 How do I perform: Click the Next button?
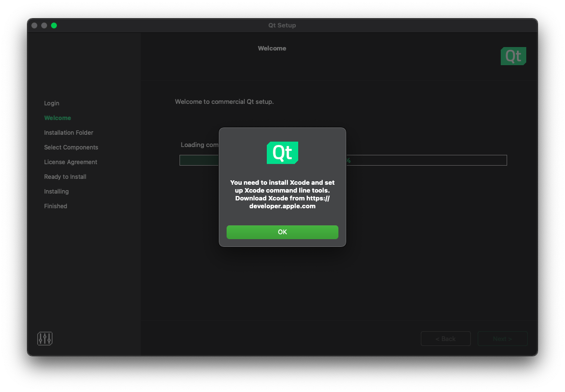tap(502, 339)
